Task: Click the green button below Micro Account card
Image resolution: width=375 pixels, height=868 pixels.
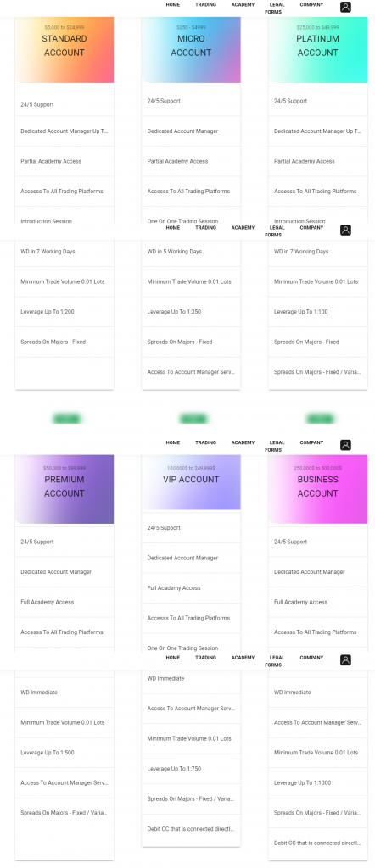Action: point(193,419)
